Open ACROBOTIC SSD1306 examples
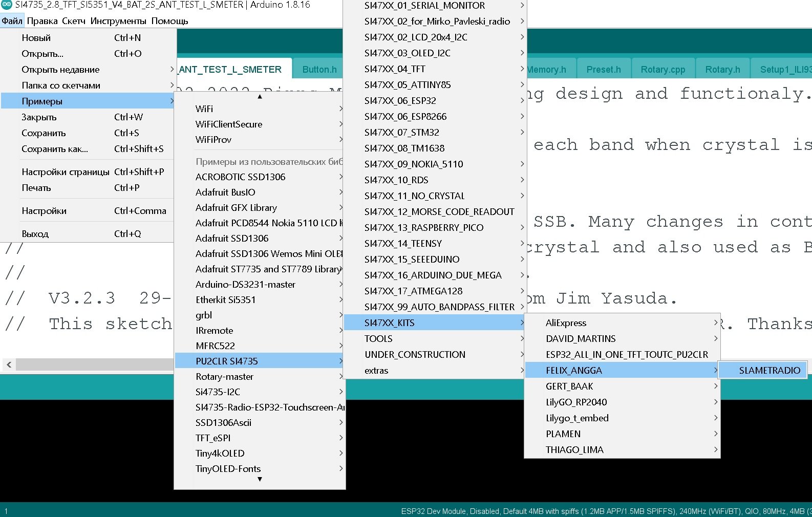 click(260, 177)
